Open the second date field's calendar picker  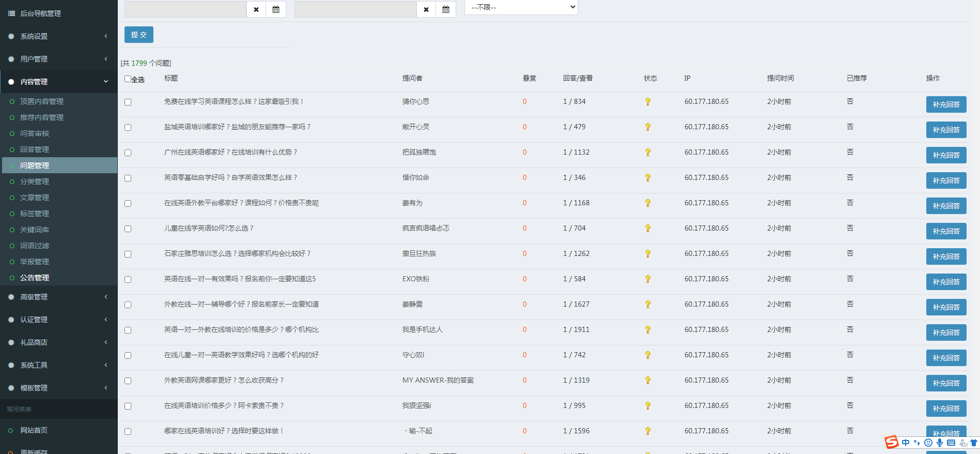(446, 9)
